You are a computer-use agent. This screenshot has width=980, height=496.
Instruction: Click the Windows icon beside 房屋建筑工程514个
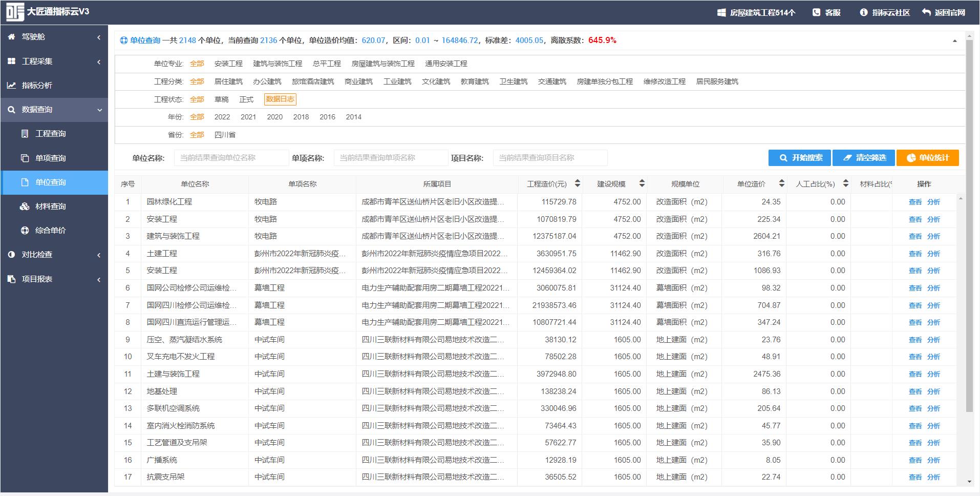[721, 12]
